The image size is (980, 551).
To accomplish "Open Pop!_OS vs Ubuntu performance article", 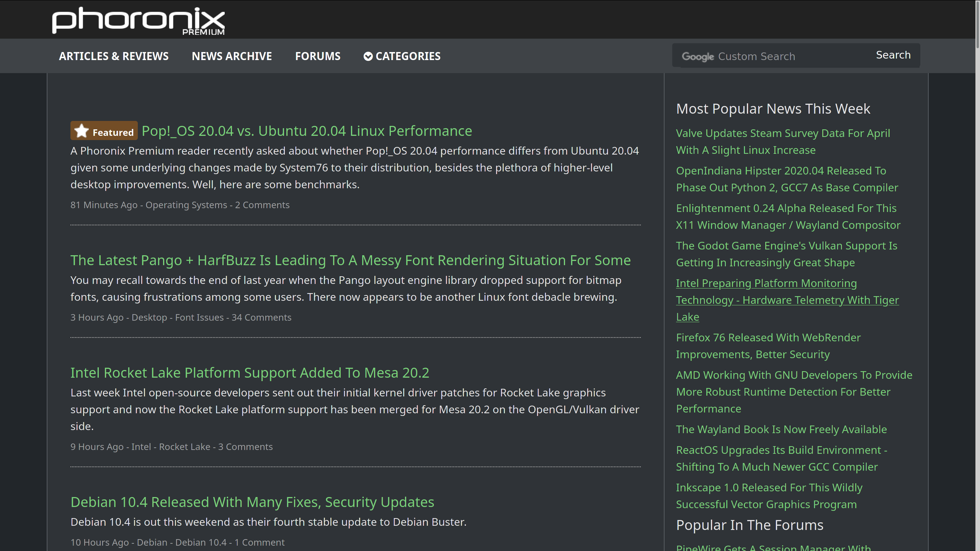I will [307, 131].
